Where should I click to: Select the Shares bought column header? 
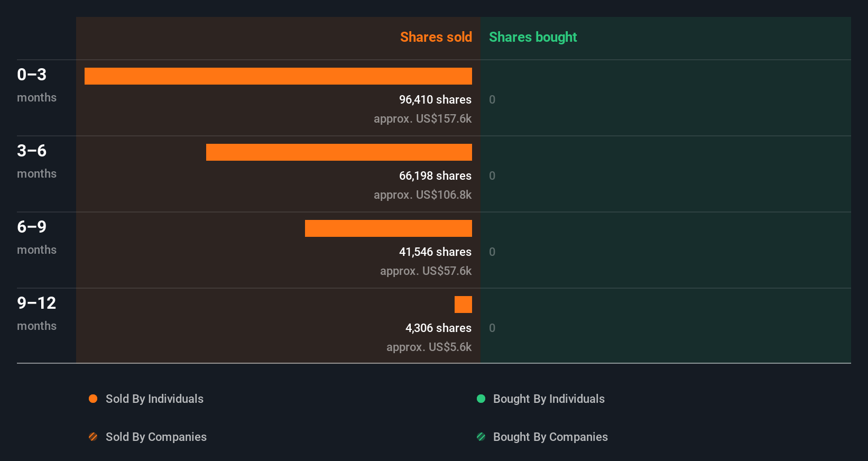pyautogui.click(x=533, y=37)
